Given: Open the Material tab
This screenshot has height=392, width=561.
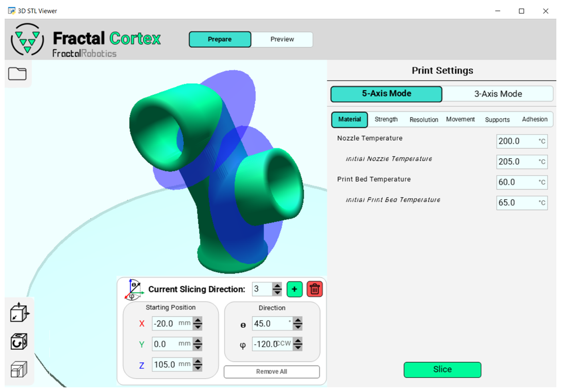Looking at the screenshot, I should pos(350,120).
